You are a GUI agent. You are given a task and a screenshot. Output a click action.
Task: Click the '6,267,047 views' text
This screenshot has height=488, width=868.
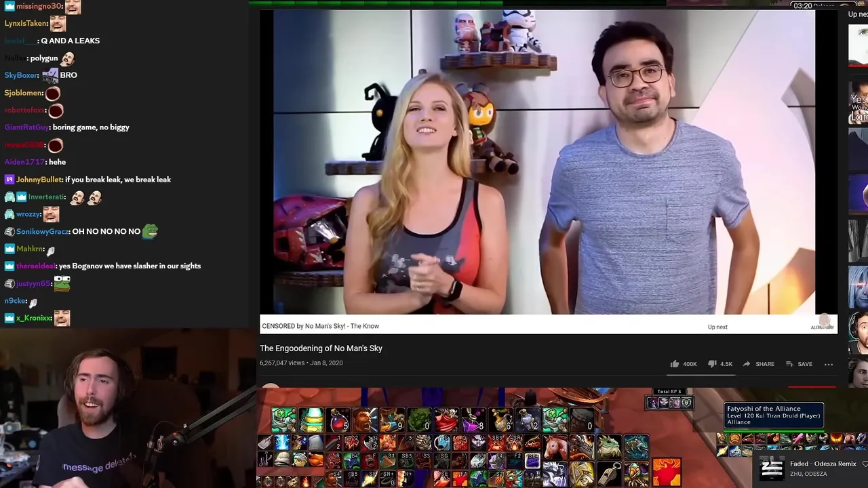coord(282,363)
